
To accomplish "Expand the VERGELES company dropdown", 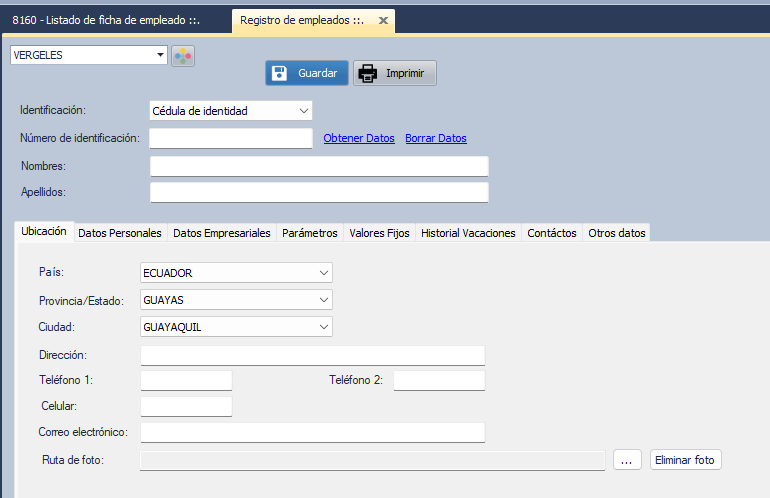I will (x=160, y=56).
